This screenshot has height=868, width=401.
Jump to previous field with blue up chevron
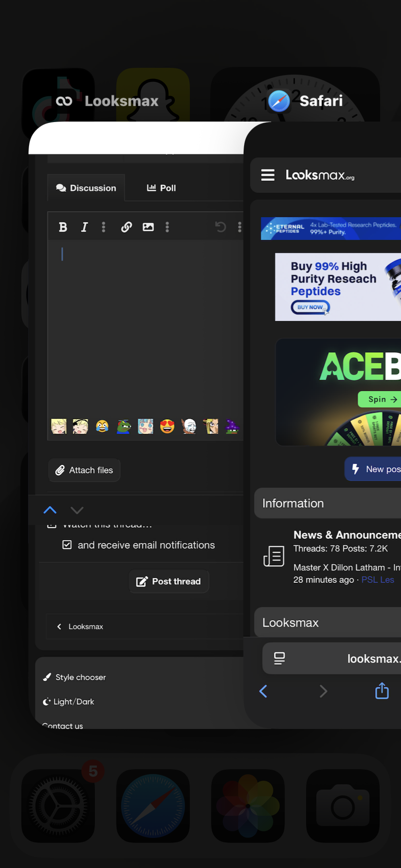click(50, 510)
